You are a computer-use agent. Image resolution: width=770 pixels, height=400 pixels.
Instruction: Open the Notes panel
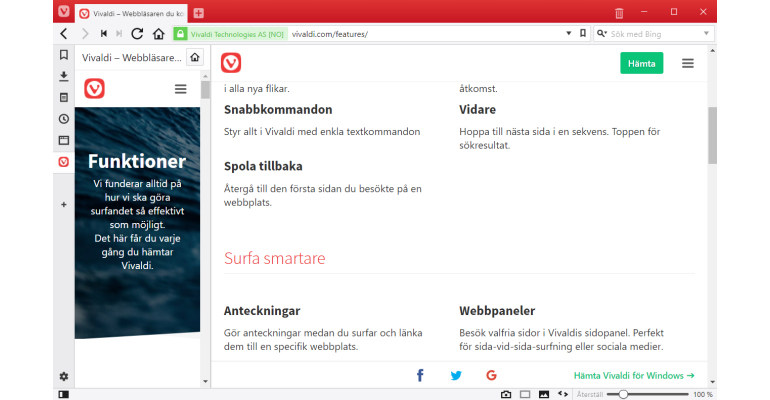(64, 98)
